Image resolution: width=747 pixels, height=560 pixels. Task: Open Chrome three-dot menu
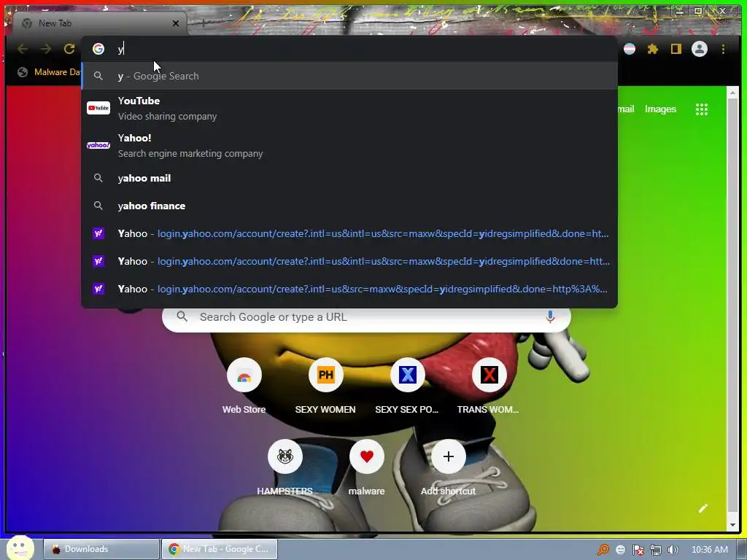click(x=723, y=49)
